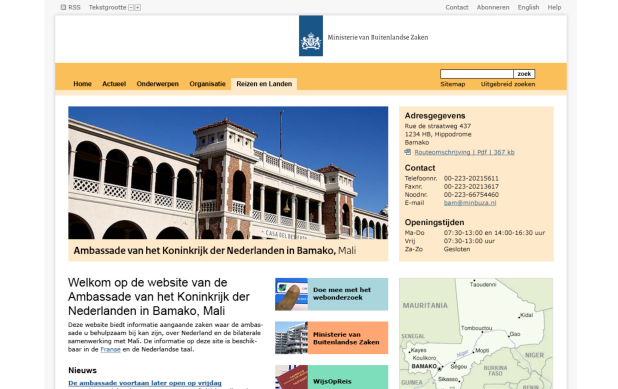The height and width of the screenshot is (389, 618).
Task: Click the Ministerie van Buitenlandse Zaken logo
Action: pyautogui.click(x=311, y=36)
